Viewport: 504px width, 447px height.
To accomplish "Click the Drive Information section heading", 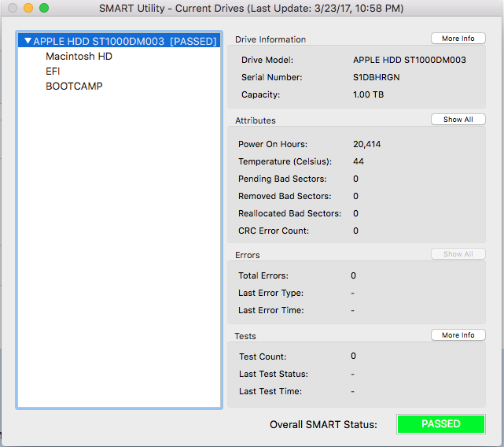I will coord(270,39).
